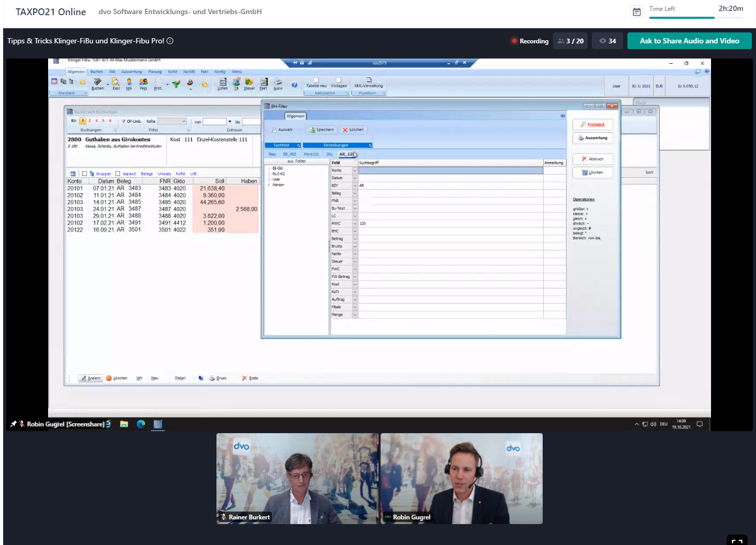Open the Betrag field dropdown
This screenshot has width=756, height=545.
(354, 239)
